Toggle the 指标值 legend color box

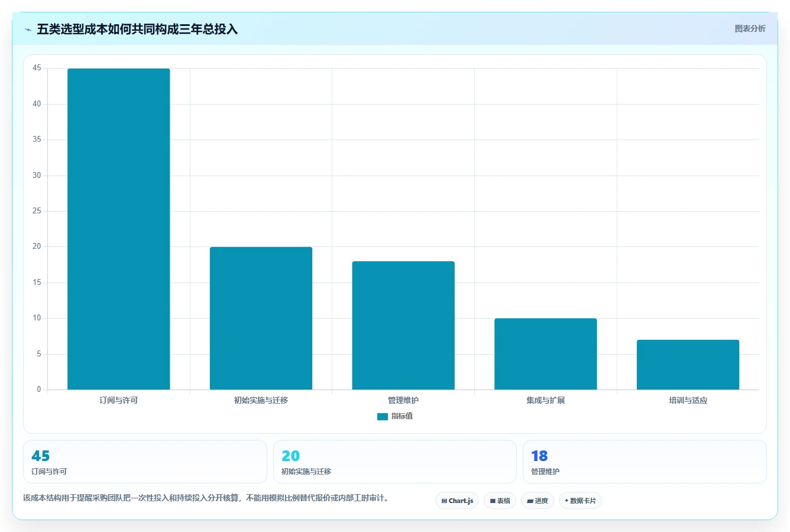(383, 417)
